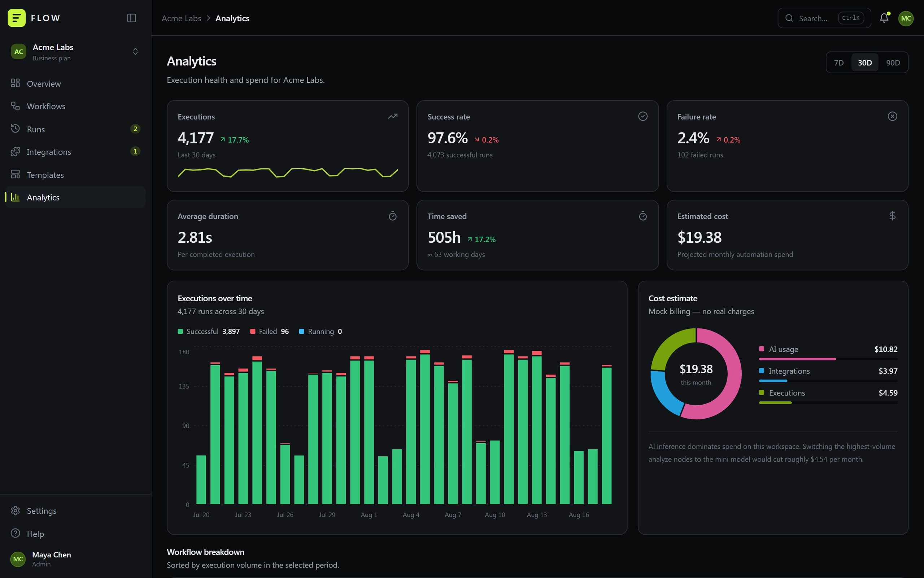924x578 pixels.
Task: Click the green Successful legend swatch
Action: click(x=180, y=331)
